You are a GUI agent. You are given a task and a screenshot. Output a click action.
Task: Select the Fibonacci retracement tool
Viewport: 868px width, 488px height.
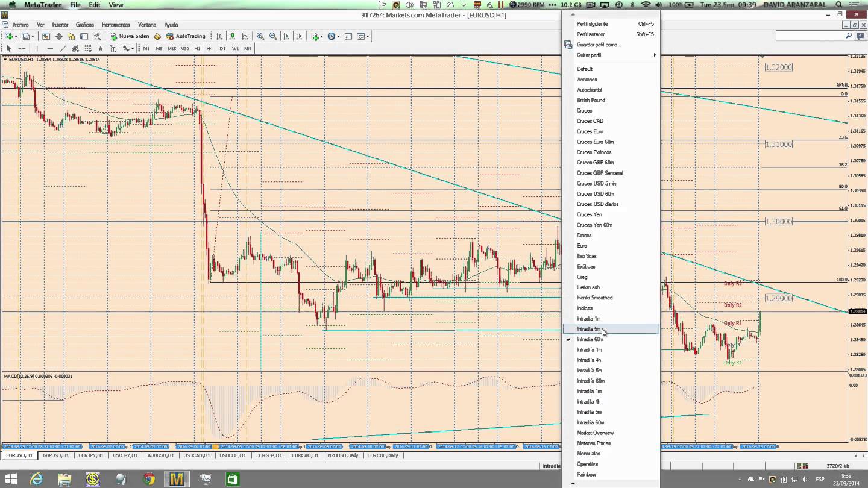(88, 48)
